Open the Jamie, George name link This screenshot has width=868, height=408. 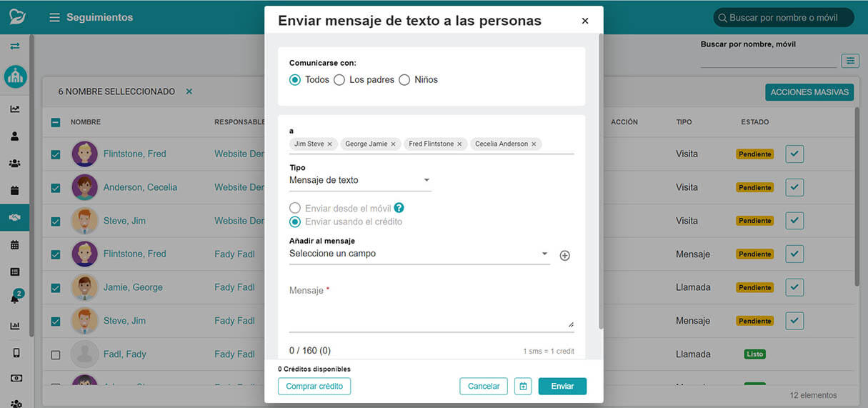[x=133, y=287]
